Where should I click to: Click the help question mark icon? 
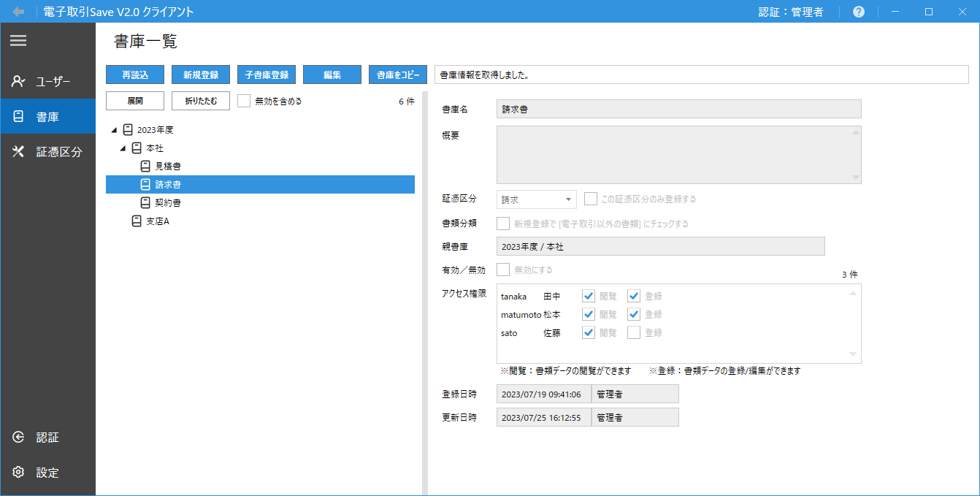tap(859, 12)
